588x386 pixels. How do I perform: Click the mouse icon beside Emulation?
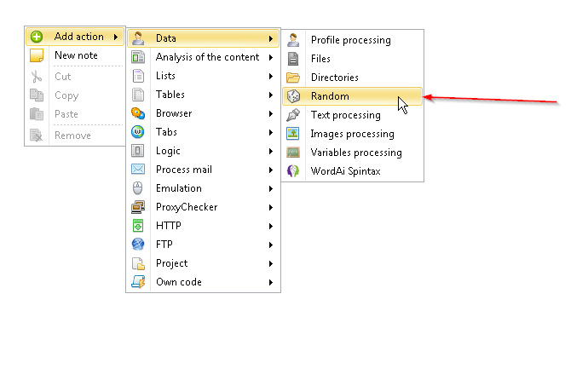138,188
